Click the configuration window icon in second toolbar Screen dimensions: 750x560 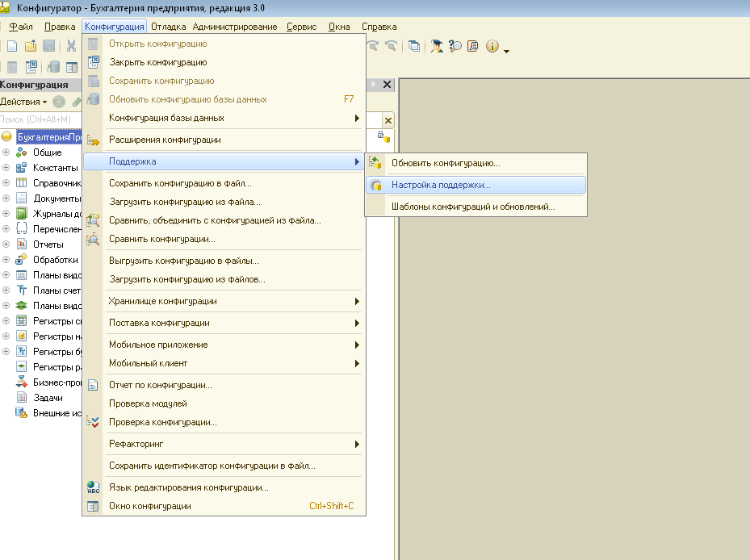coord(72,67)
